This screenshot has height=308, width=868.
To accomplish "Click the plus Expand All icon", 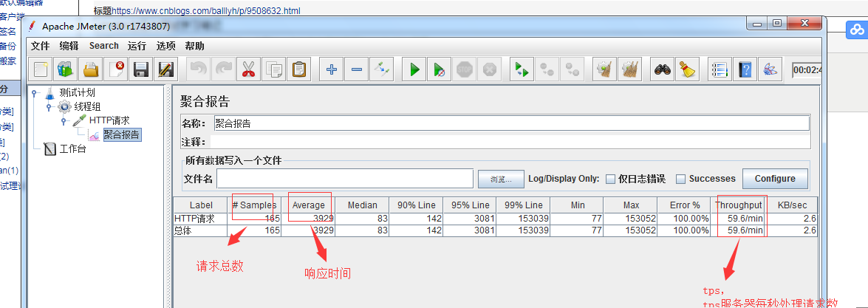I will (332, 70).
